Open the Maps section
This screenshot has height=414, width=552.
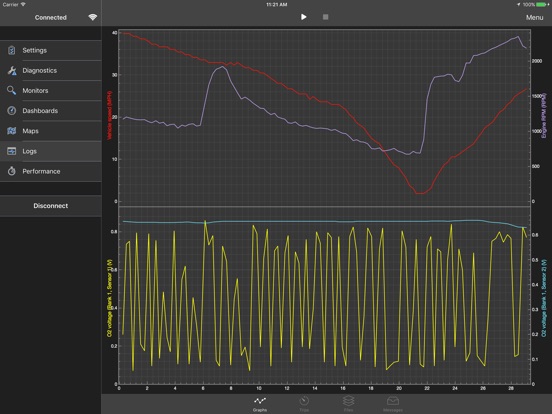[x=51, y=131]
